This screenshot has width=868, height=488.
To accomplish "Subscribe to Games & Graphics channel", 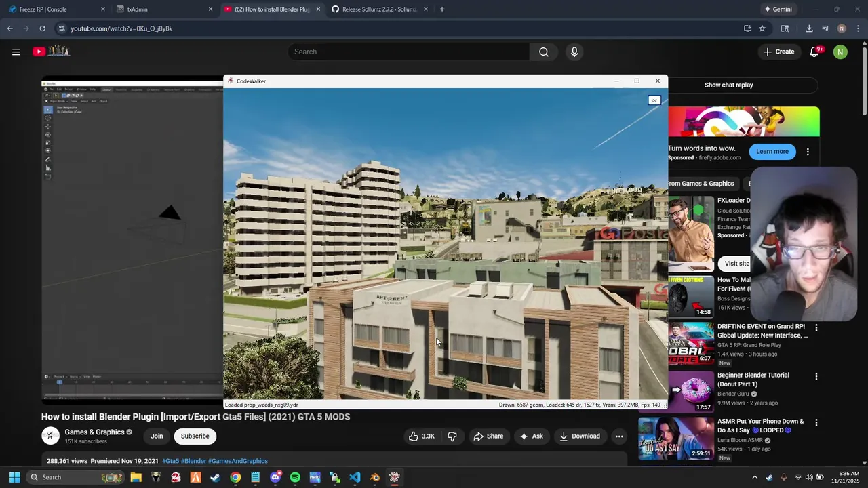I will click(x=195, y=436).
